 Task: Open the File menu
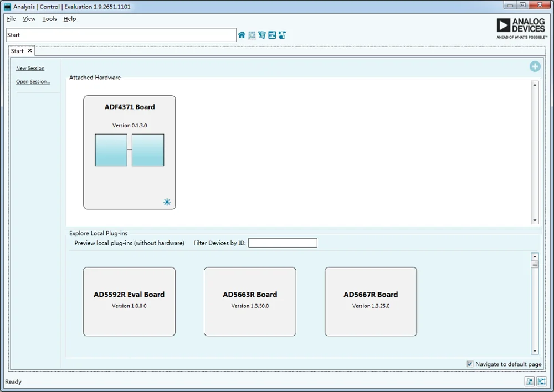[11, 19]
